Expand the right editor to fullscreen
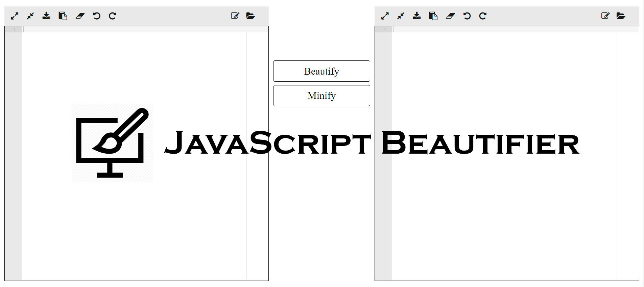This screenshot has height=287, width=644. pyautogui.click(x=385, y=16)
